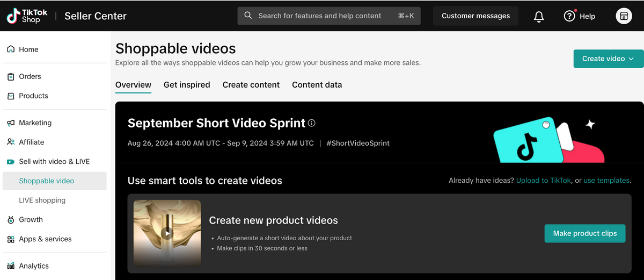The image size is (644, 280).
Task: Click the Analytics chart icon
Action: point(11,266)
